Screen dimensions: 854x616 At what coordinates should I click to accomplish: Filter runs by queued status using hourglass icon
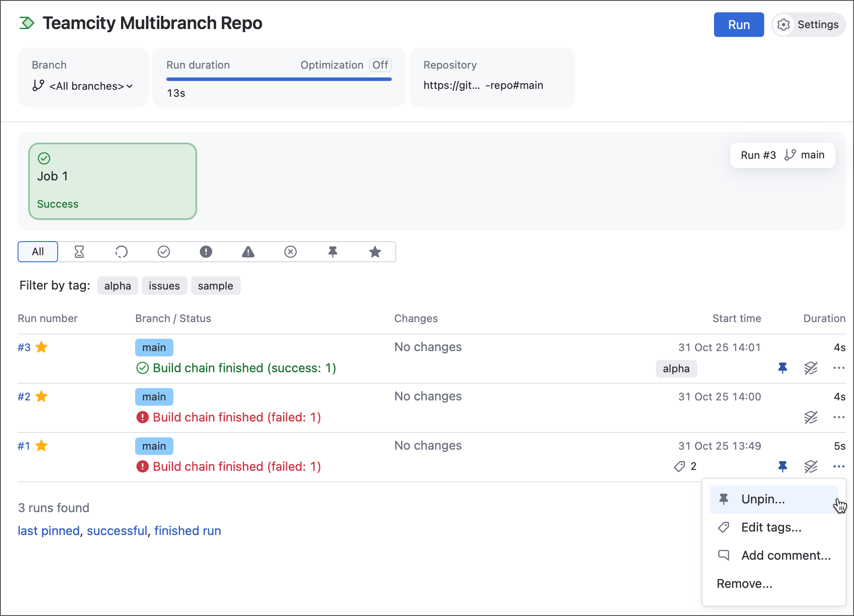(x=80, y=252)
